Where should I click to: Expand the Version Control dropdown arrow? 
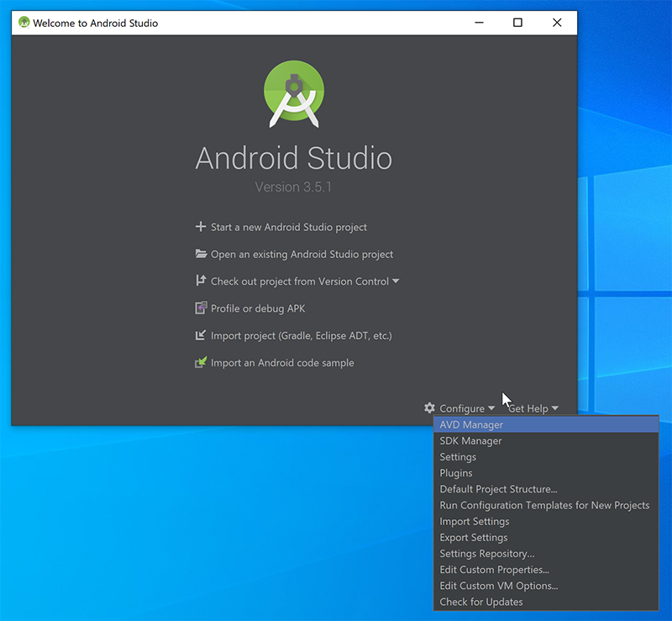click(396, 282)
